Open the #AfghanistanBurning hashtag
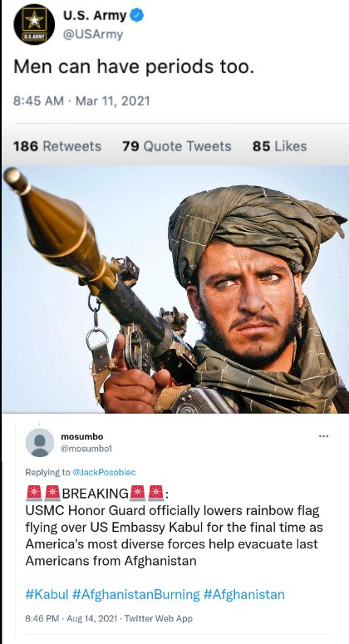This screenshot has width=349, height=644. (x=135, y=594)
